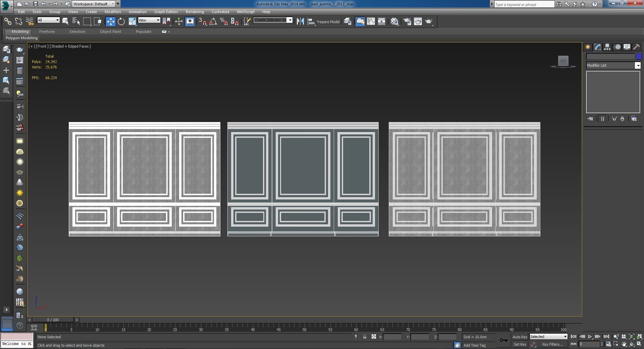Screen dimensions: 644x349
Task: Activate the Select and Rotate tool
Action: tap(121, 21)
